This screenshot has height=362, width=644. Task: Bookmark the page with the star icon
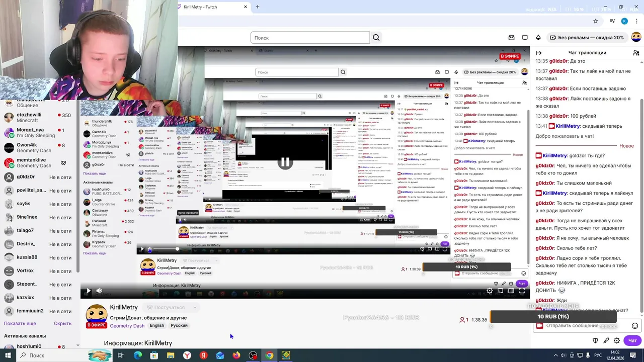pyautogui.click(x=596, y=21)
